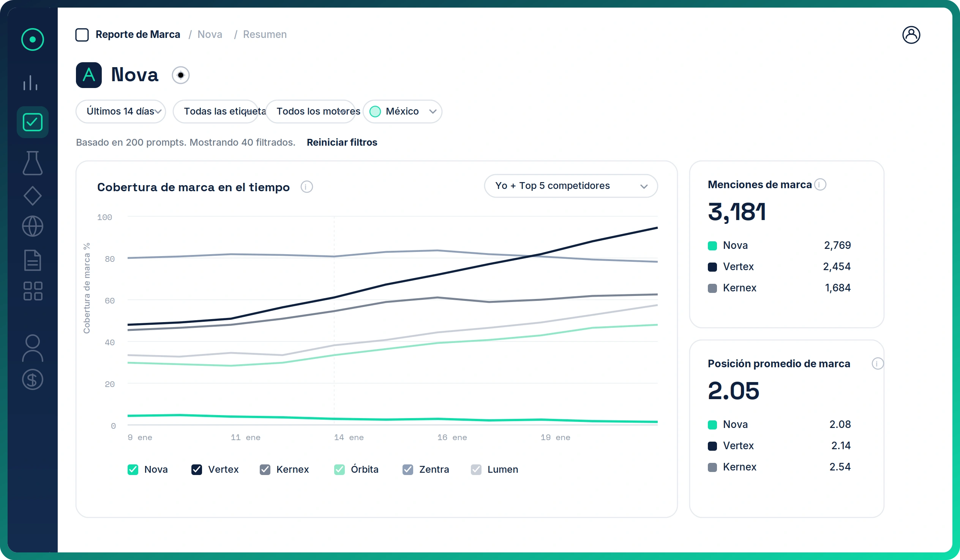Uncheck the Vertex legend checkbox

coord(197,469)
